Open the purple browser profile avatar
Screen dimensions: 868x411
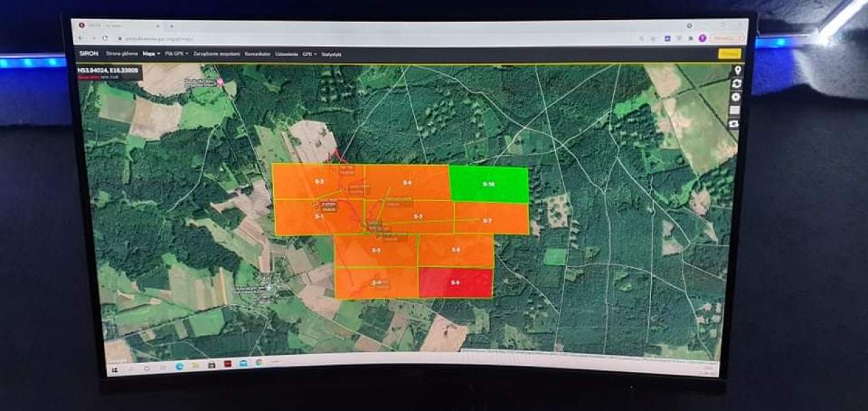click(702, 38)
